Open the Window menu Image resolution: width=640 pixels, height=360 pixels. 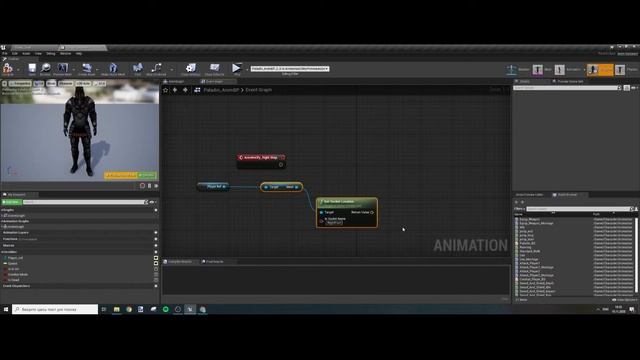point(65,53)
